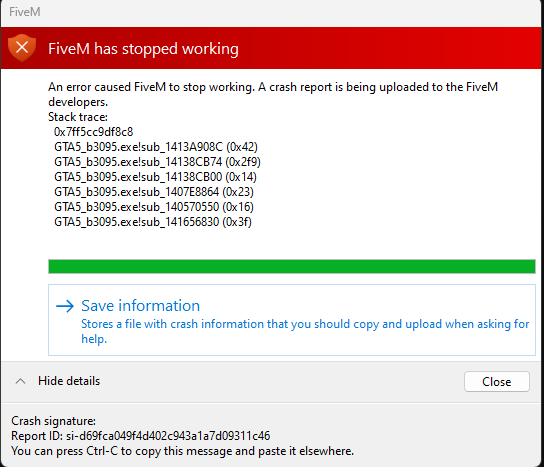Viewport: 544px width, 467px height.
Task: Click stack entry sub_140570550 (0x16)
Action: (x=154, y=207)
